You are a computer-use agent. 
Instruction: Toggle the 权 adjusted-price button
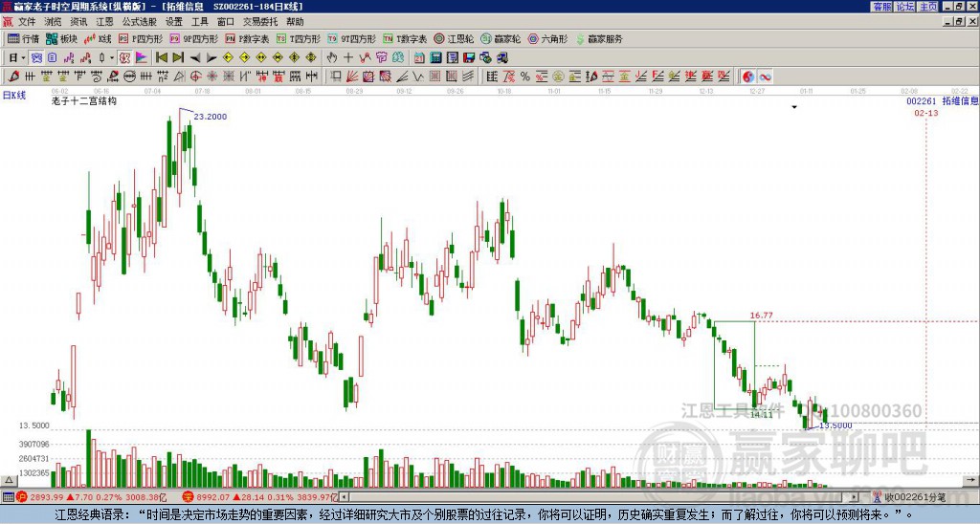124,58
